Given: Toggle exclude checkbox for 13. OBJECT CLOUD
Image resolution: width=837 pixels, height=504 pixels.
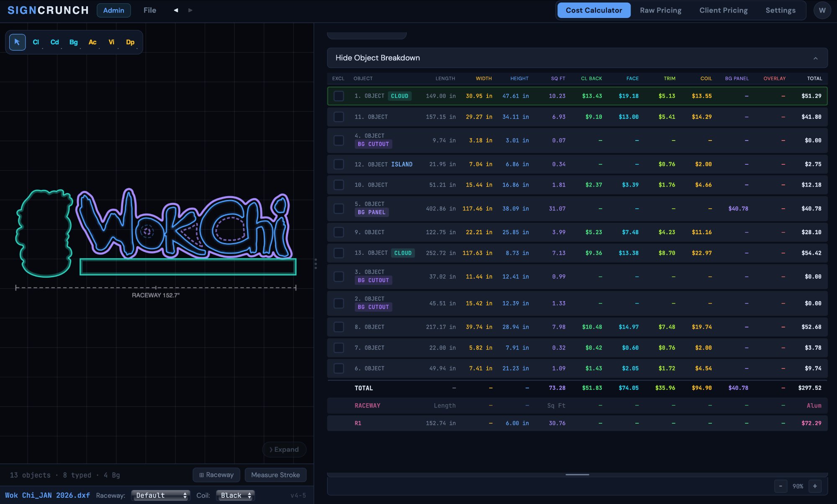Looking at the screenshot, I should (x=339, y=253).
